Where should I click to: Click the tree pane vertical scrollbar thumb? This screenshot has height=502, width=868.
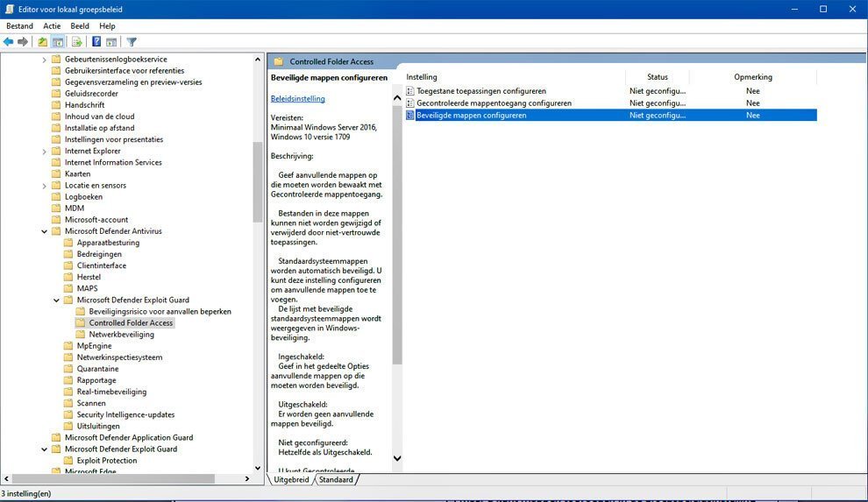[x=258, y=182]
